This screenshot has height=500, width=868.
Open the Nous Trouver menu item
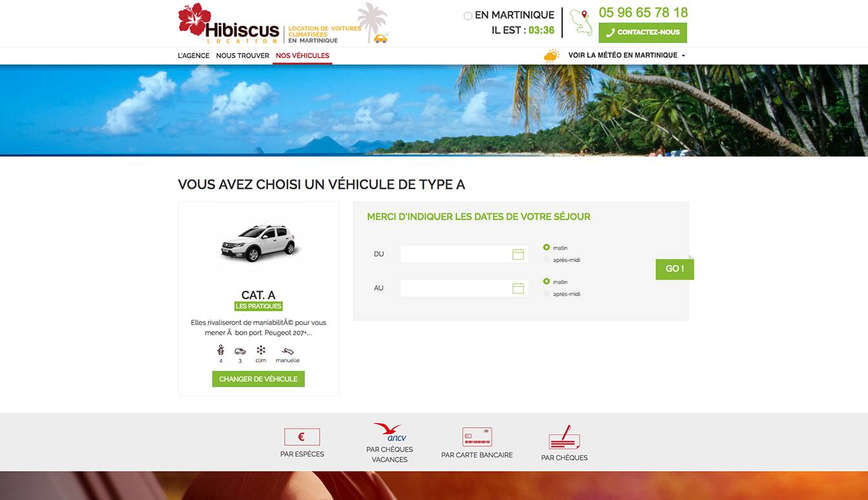pos(243,56)
